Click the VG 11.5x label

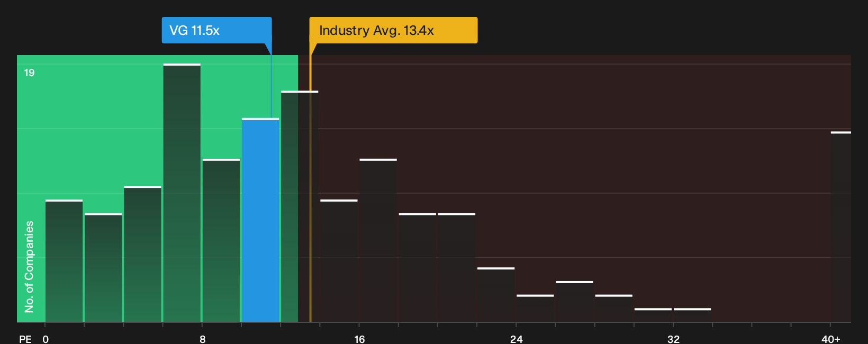tap(216, 30)
